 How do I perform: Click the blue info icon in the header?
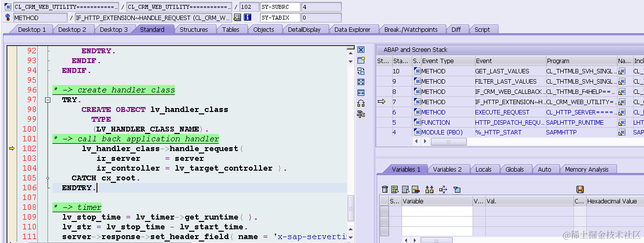click(x=248, y=18)
